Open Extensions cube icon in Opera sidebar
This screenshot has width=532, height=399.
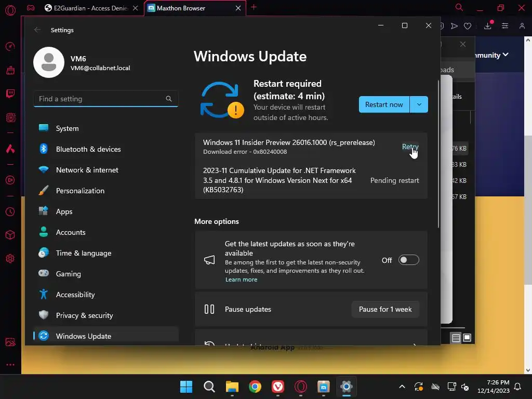click(10, 235)
